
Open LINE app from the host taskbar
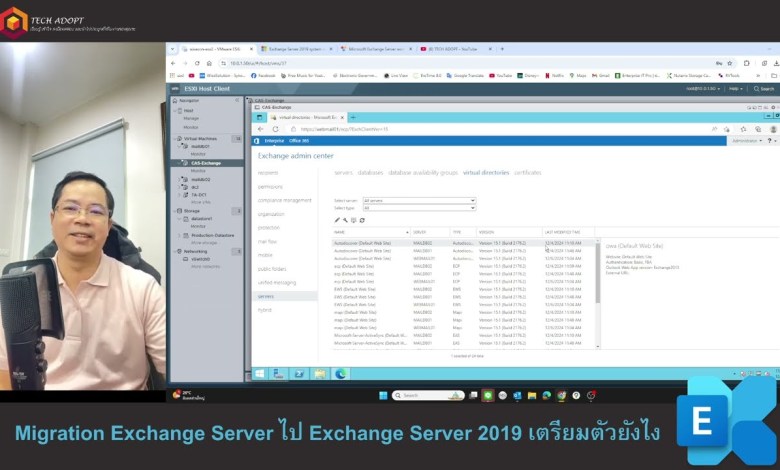pyautogui.click(x=488, y=395)
